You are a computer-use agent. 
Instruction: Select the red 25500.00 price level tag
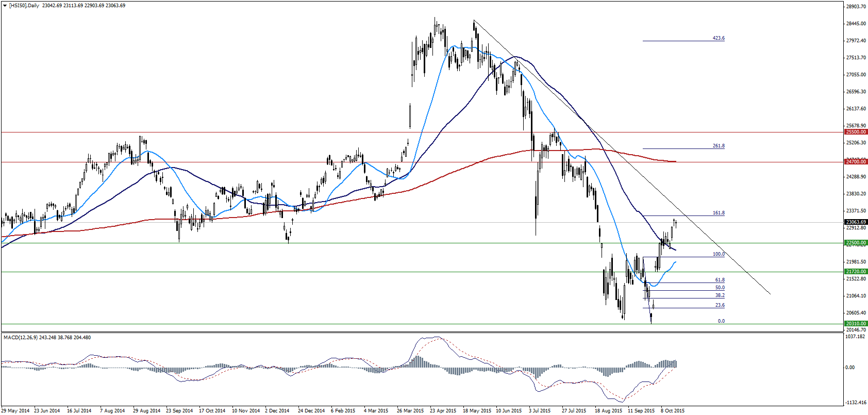coord(856,132)
